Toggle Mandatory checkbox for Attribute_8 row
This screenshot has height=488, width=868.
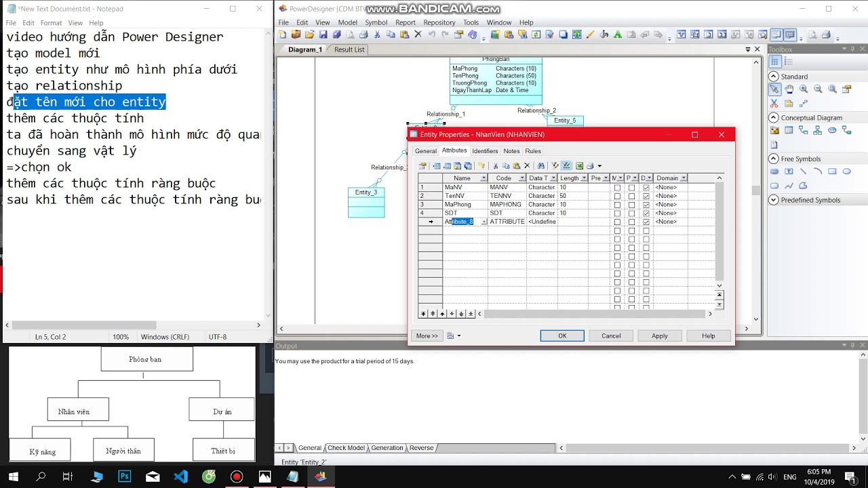(x=617, y=222)
